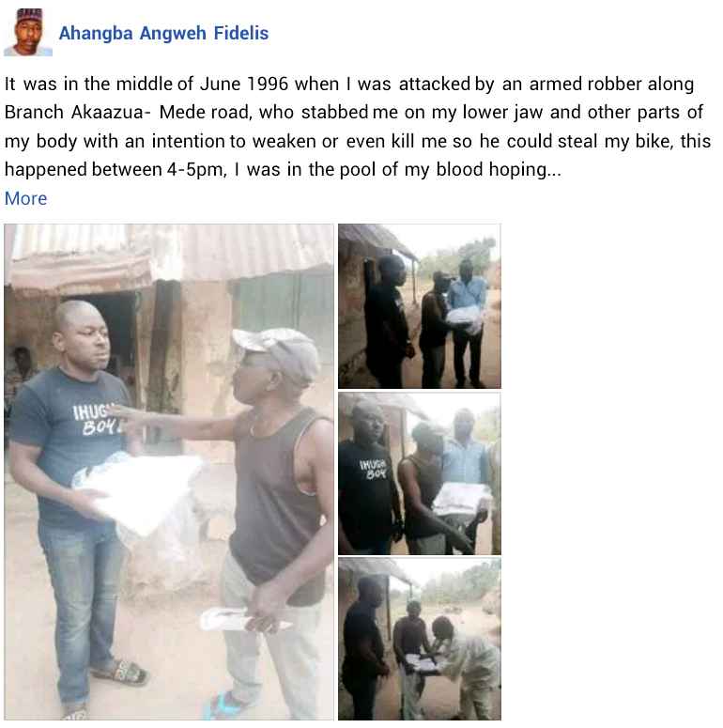
Task: Expand the post using the More link
Action: [x=25, y=199]
